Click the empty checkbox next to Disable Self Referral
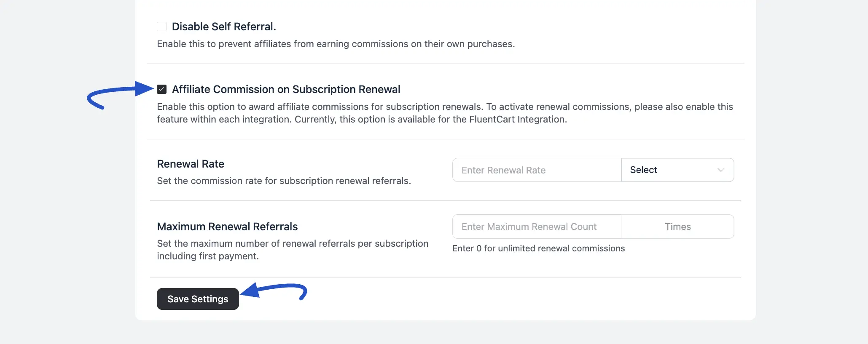 pos(162,26)
